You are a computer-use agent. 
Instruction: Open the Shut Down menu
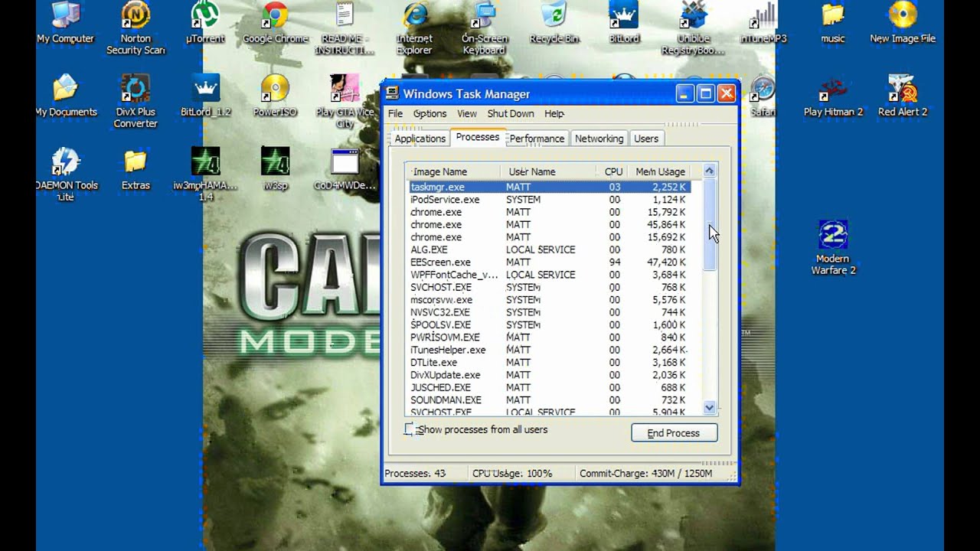click(x=511, y=113)
